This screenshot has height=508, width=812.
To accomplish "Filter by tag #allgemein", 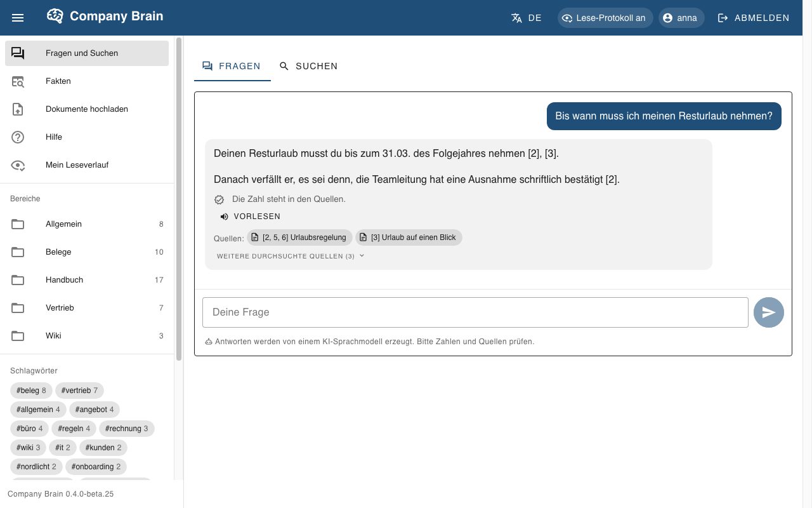I will (38, 410).
